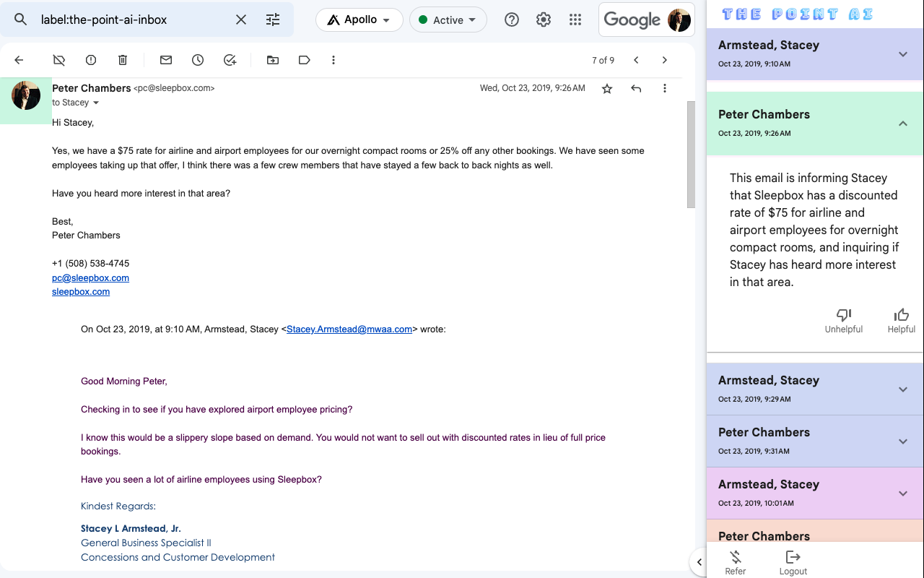This screenshot has height=578, width=924.
Task: Click the Snooze clock icon
Action: click(x=198, y=60)
